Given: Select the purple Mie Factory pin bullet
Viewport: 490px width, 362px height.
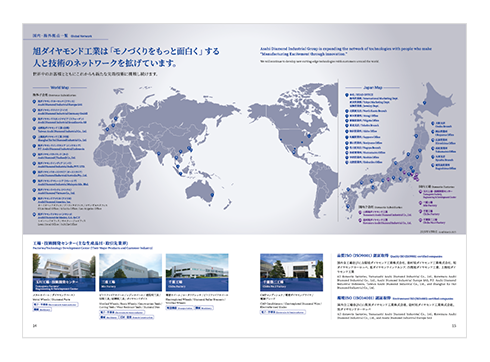Looking at the screenshot, I should coord(421,203).
